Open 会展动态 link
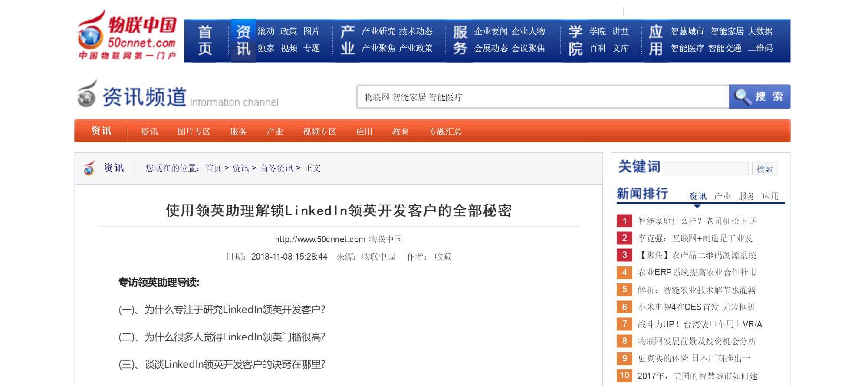Image resolution: width=868 pixels, height=386 pixels. (491, 48)
